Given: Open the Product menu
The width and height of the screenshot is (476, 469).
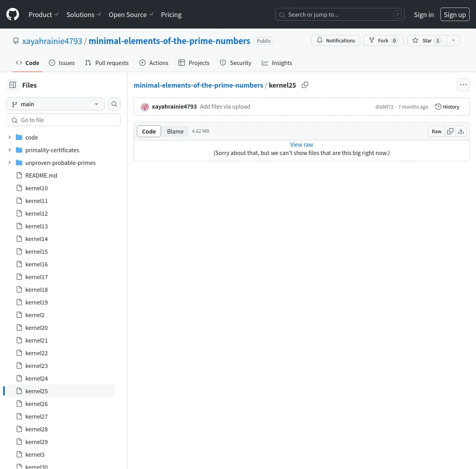Looking at the screenshot, I should (x=43, y=15).
